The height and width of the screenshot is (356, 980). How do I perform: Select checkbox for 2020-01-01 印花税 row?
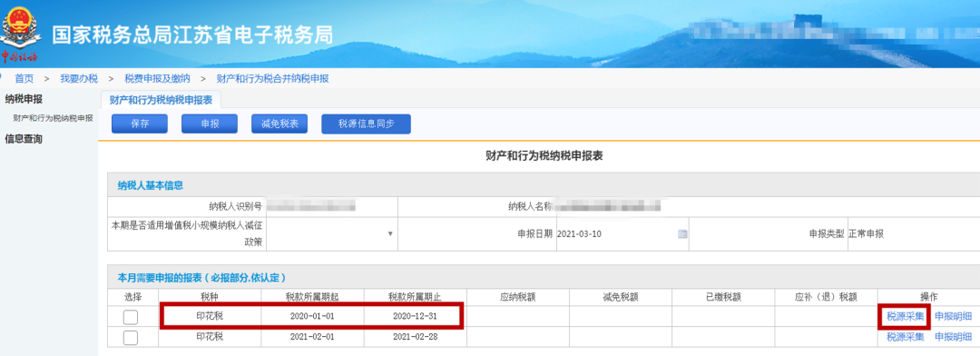pos(131,317)
